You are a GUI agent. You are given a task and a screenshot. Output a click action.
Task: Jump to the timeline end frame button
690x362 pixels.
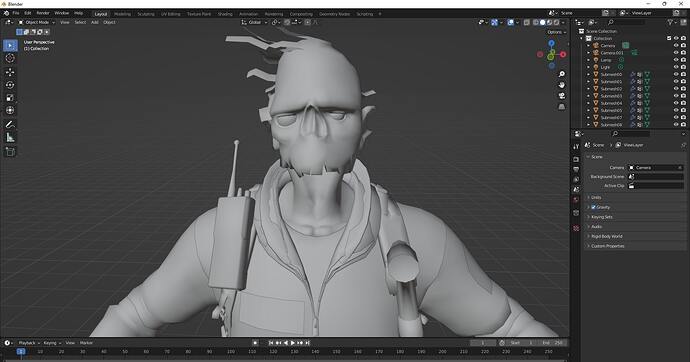coord(308,343)
